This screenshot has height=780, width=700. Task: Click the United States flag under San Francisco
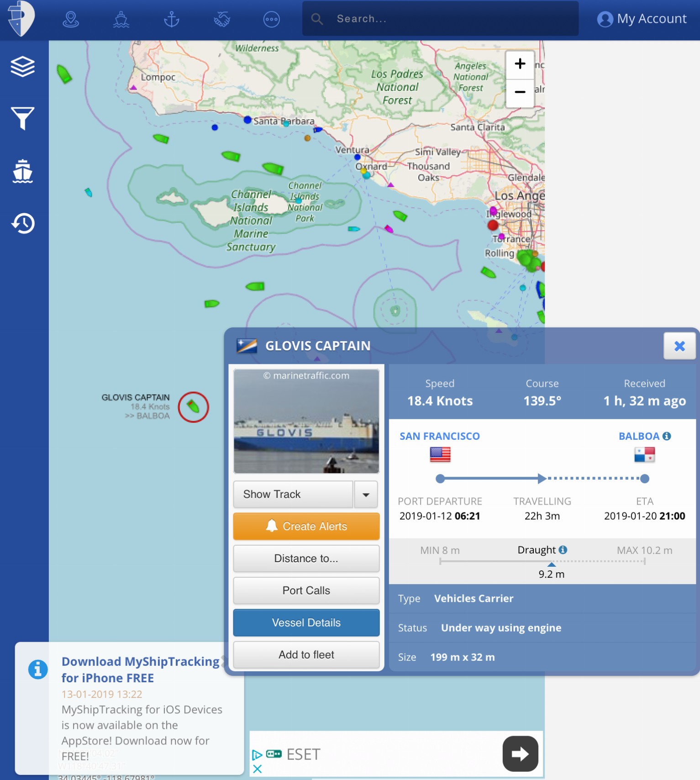tap(440, 454)
